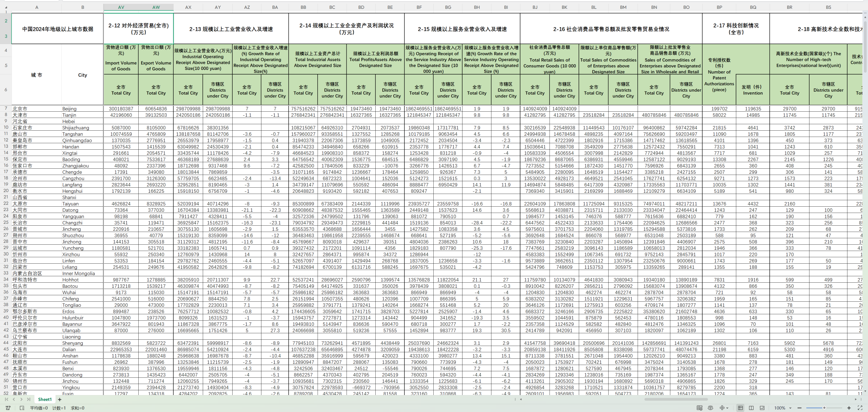Select the Sheet1 tab

[x=45, y=399]
